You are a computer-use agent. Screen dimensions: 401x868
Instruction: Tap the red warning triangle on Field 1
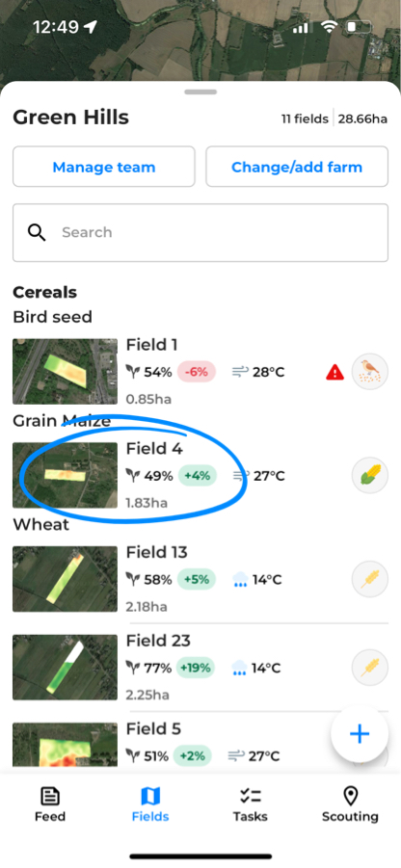tap(334, 372)
